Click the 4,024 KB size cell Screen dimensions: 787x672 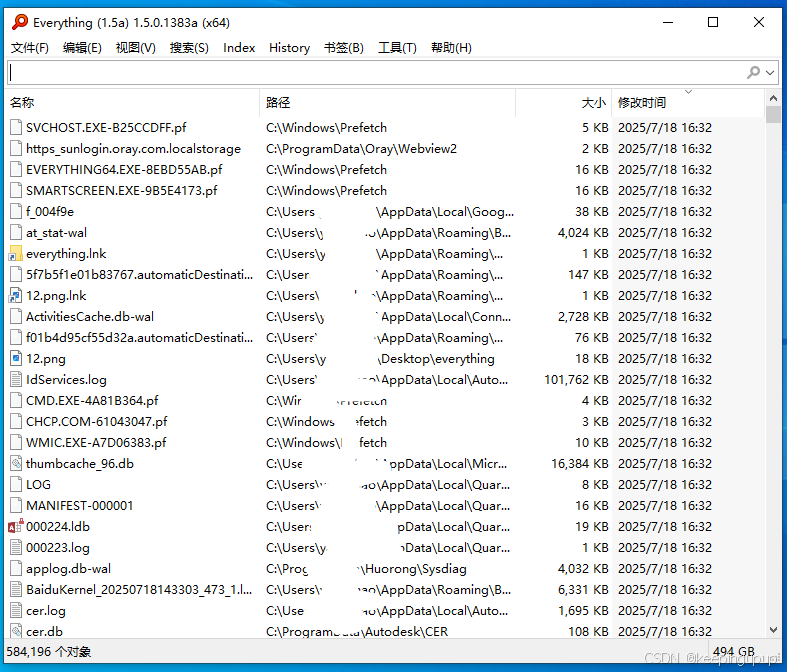(583, 232)
